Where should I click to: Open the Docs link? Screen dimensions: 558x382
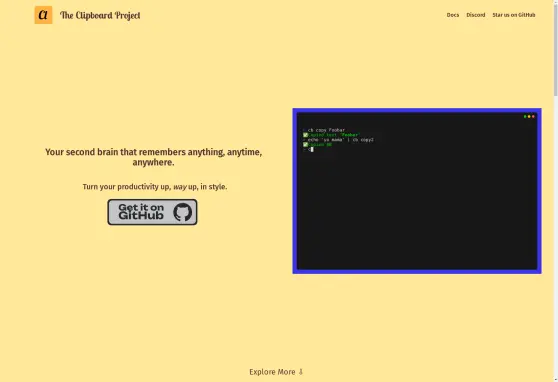coord(453,15)
